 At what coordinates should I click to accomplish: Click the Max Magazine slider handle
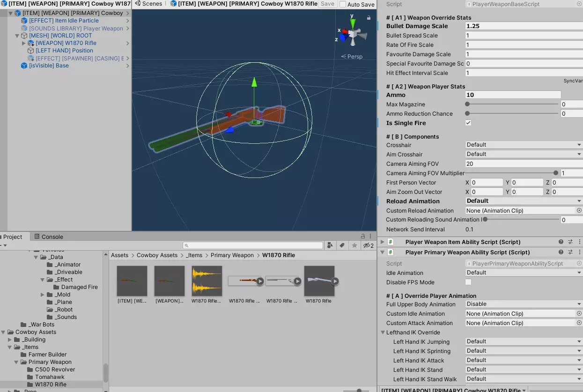pos(467,104)
